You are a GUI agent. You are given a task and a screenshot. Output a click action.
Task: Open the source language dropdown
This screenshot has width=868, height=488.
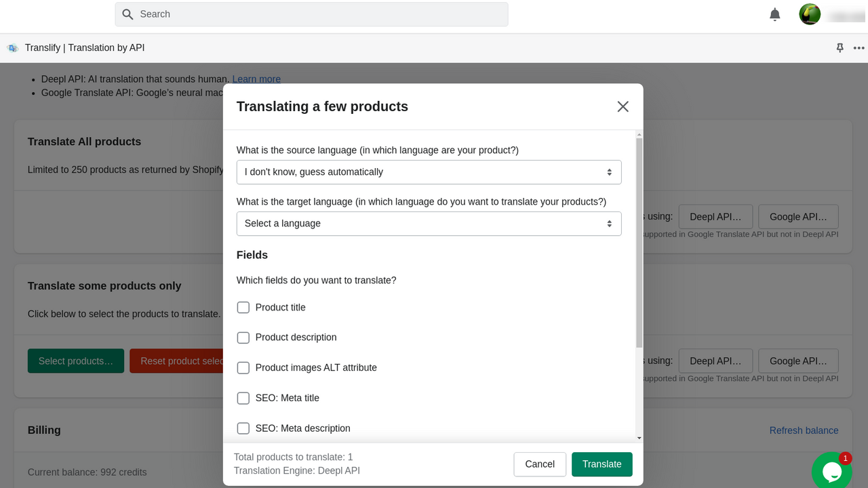(x=429, y=172)
